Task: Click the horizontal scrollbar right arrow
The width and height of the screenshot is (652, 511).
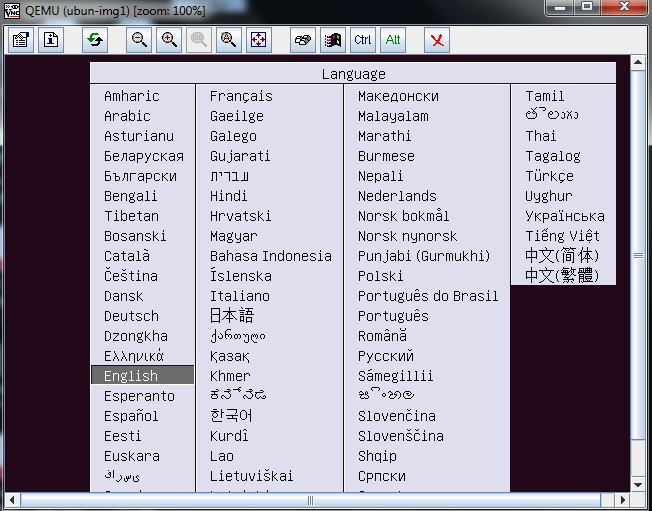Action: (x=622, y=500)
